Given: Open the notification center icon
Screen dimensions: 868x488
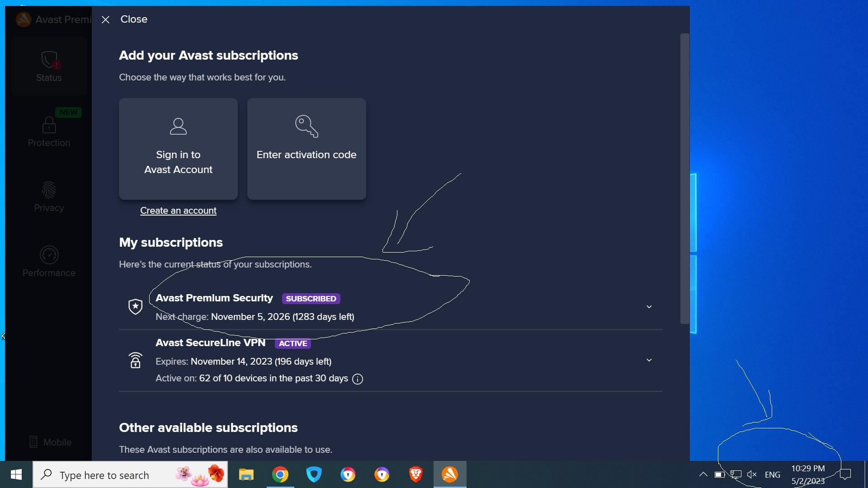Looking at the screenshot, I should pos(845,474).
